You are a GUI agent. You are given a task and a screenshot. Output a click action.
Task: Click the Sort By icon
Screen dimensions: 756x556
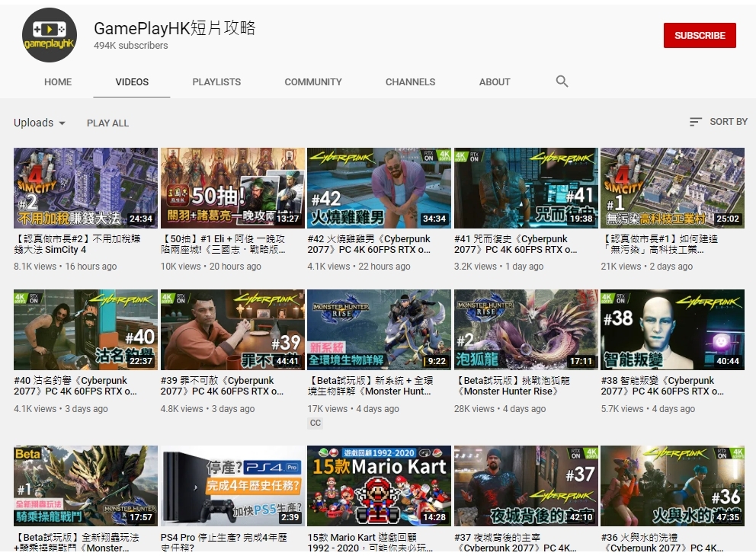pyautogui.click(x=695, y=122)
